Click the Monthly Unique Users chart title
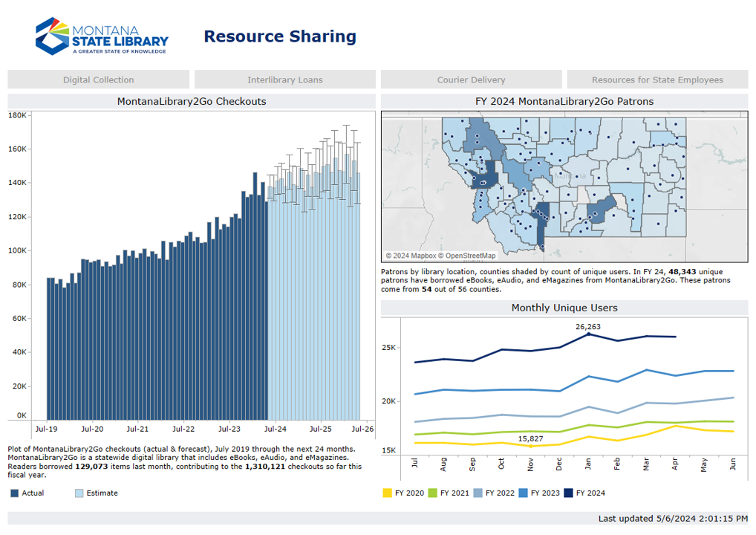 click(564, 308)
